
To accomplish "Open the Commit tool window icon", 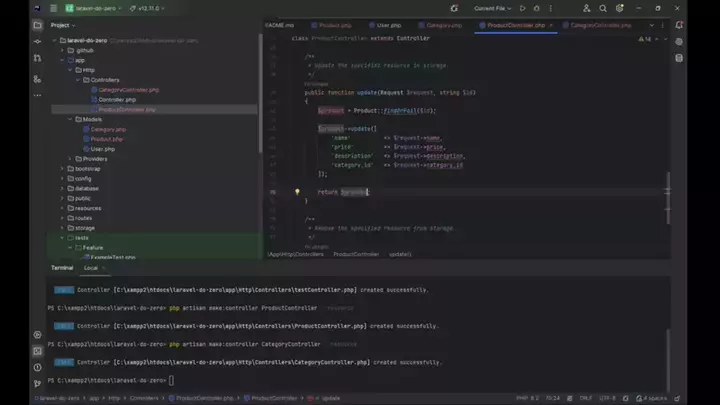I will 37,41.
